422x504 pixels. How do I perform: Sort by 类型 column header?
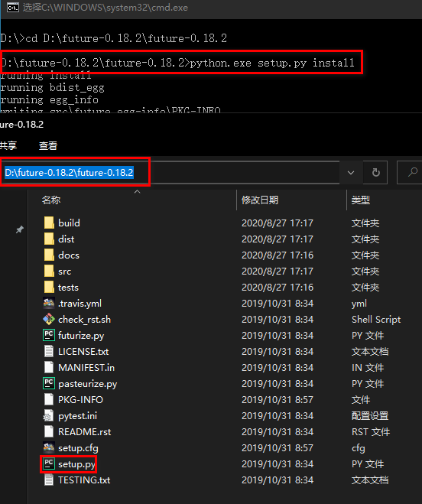coord(361,200)
